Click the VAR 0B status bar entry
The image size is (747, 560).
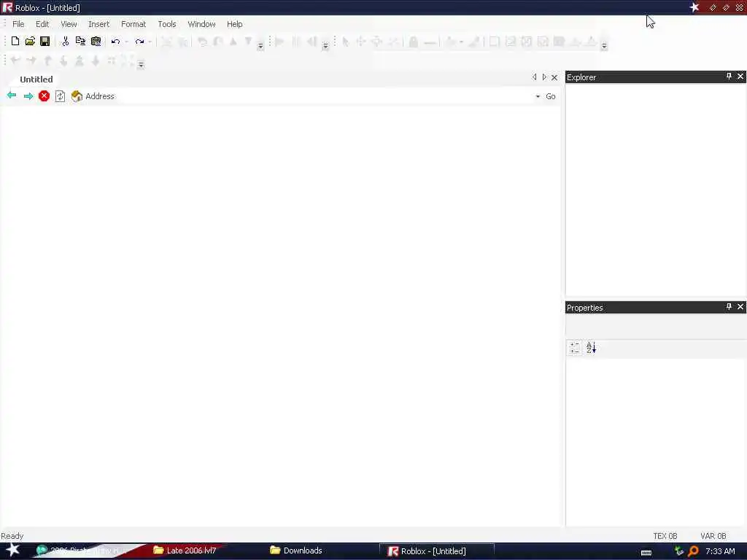(713, 536)
